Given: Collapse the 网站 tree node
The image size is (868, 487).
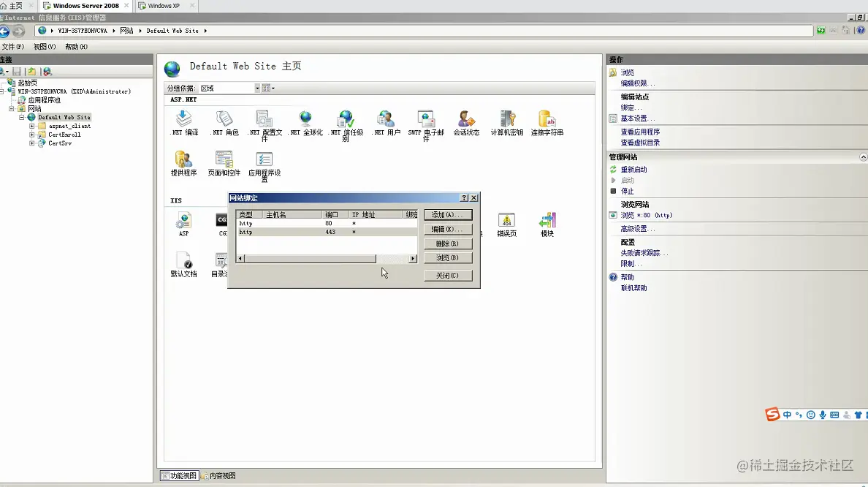Looking at the screenshot, I should click(11, 109).
